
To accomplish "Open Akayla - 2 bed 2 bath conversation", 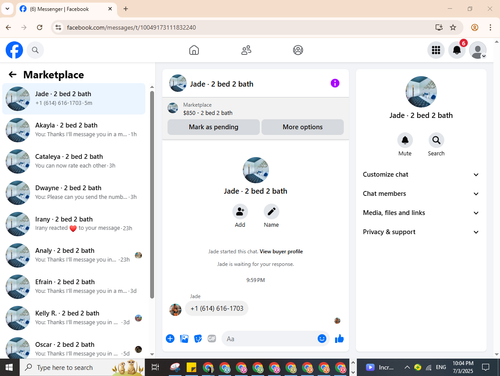I will 74,130.
